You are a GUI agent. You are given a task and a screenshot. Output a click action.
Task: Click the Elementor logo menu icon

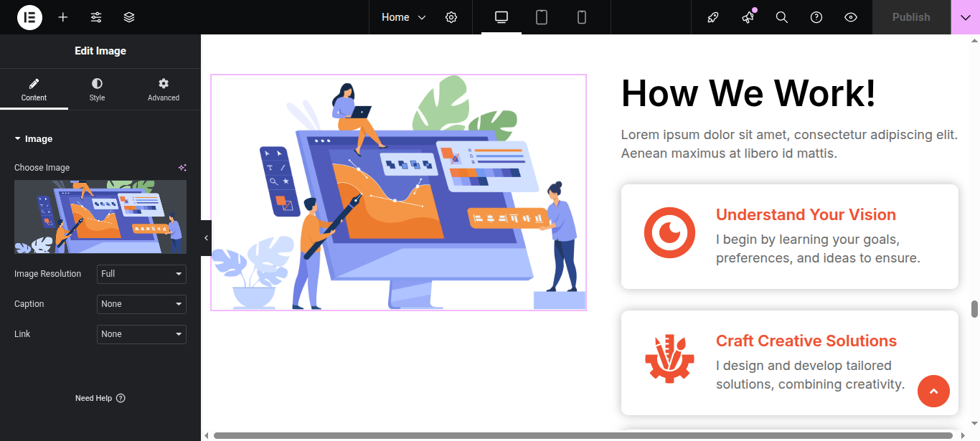29,17
